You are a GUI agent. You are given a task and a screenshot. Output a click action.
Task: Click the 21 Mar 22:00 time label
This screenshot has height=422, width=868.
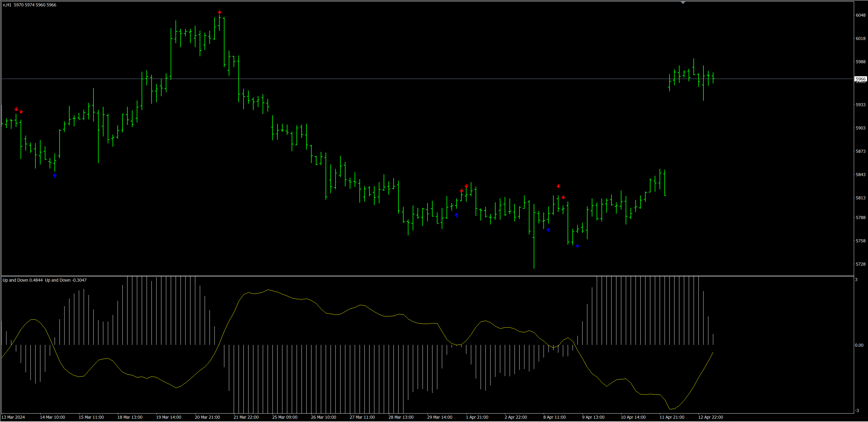coord(246,417)
